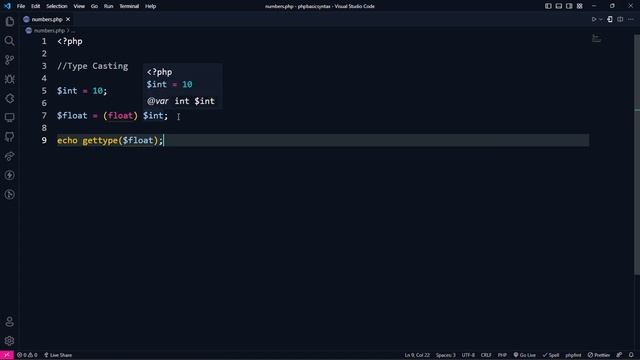Image resolution: width=640 pixels, height=360 pixels.
Task: Open the Search view in activity bar
Action: coord(9,41)
